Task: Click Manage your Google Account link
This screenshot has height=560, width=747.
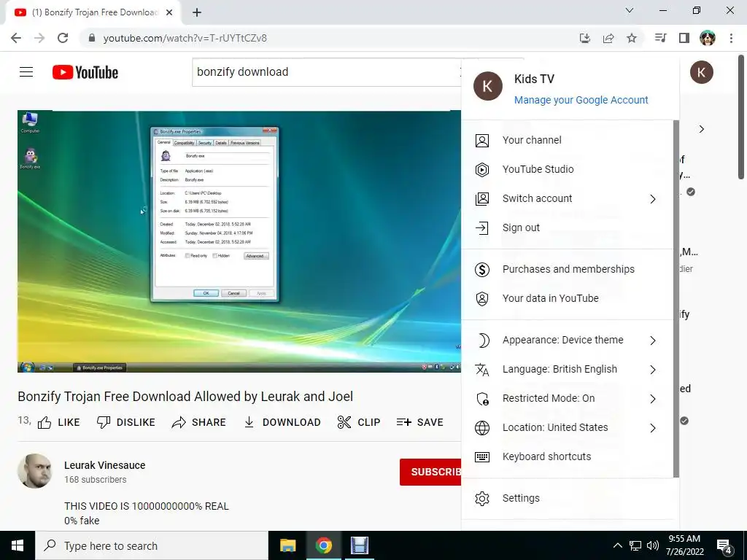Action: [x=581, y=100]
